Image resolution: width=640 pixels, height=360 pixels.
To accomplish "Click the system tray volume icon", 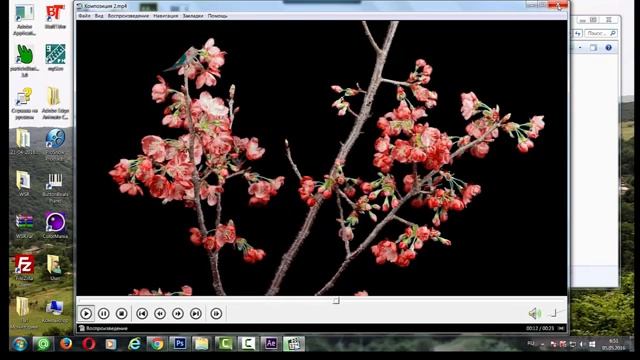I will coord(582,344).
